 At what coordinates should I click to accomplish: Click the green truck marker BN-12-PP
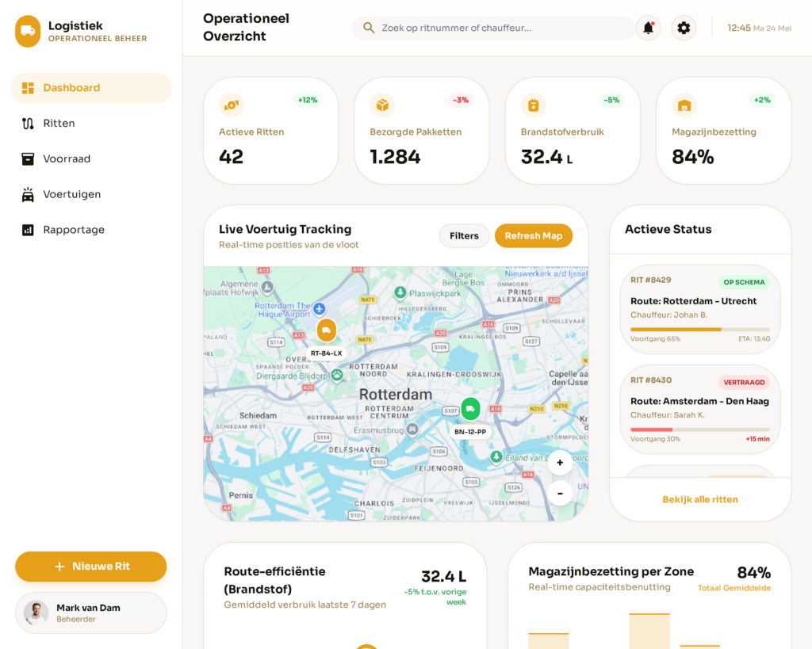(x=470, y=409)
